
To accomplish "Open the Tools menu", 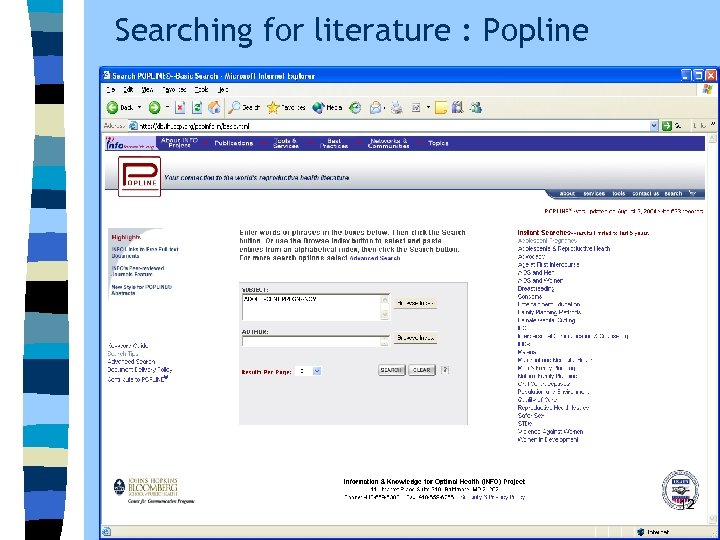I will click(201, 90).
